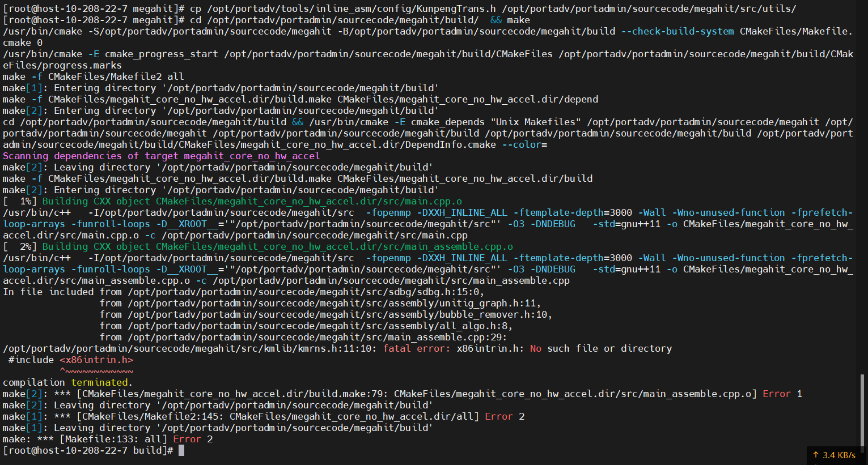Place cursor at the final build prompt

pyautogui.click(x=181, y=450)
